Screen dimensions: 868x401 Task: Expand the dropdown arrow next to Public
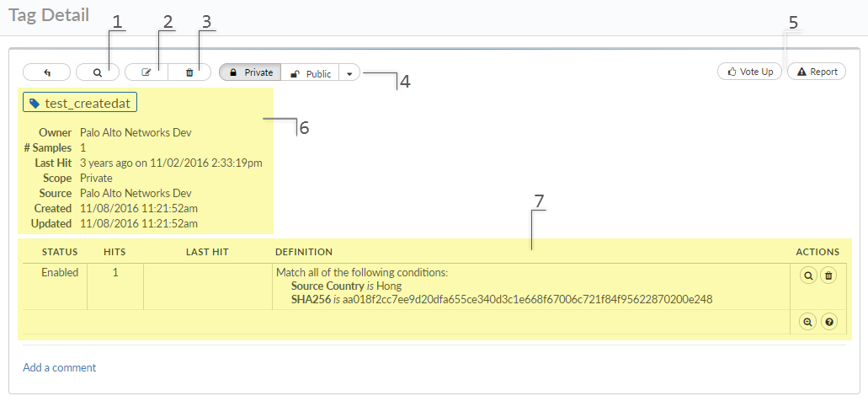click(x=349, y=73)
